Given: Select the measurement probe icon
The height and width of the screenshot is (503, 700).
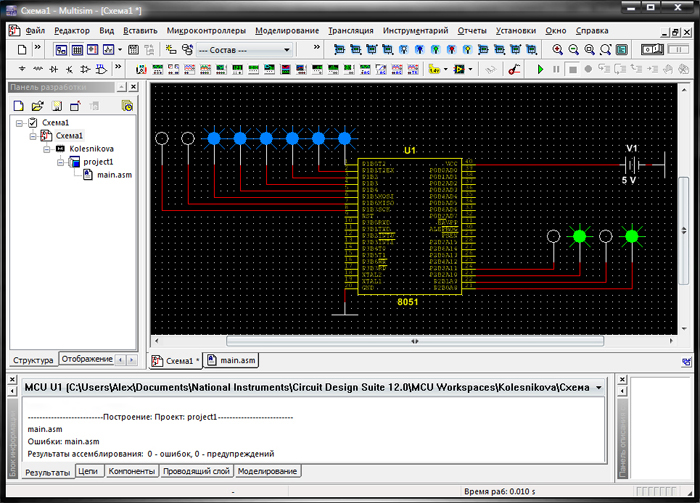Looking at the screenshot, I should click(x=434, y=69).
